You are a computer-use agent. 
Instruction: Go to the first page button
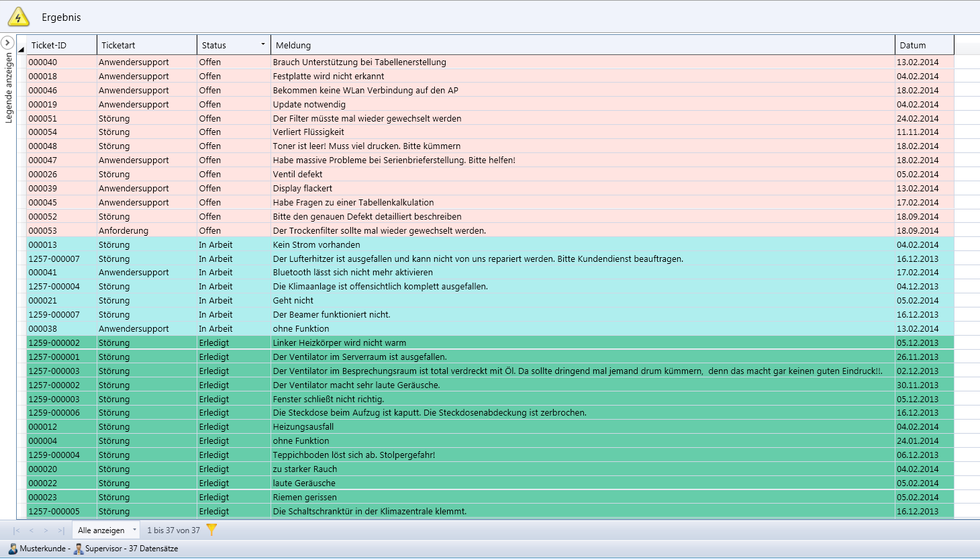tap(17, 530)
